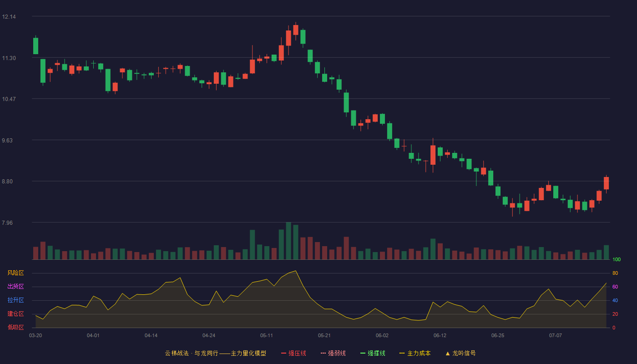637x364 pixels.
Task: Click the 06-02 date label
Action: coord(382,335)
